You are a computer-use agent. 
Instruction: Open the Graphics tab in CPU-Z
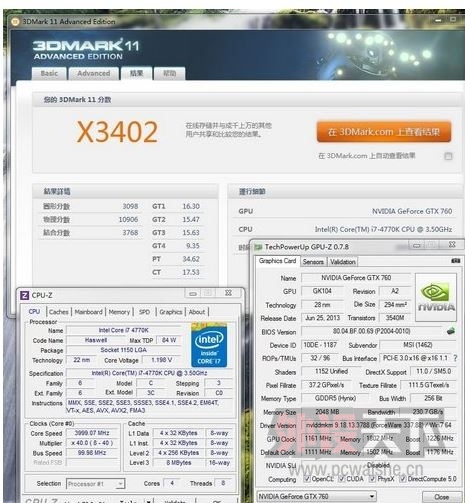171,312
